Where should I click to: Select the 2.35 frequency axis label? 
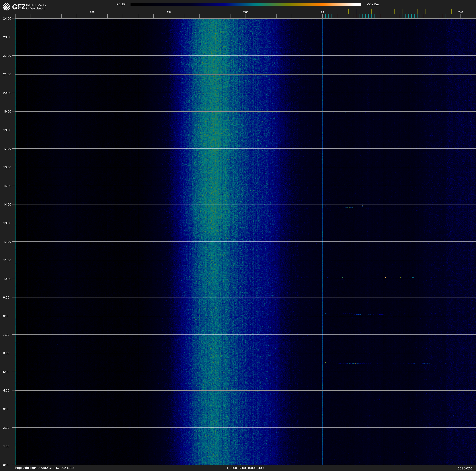click(245, 12)
